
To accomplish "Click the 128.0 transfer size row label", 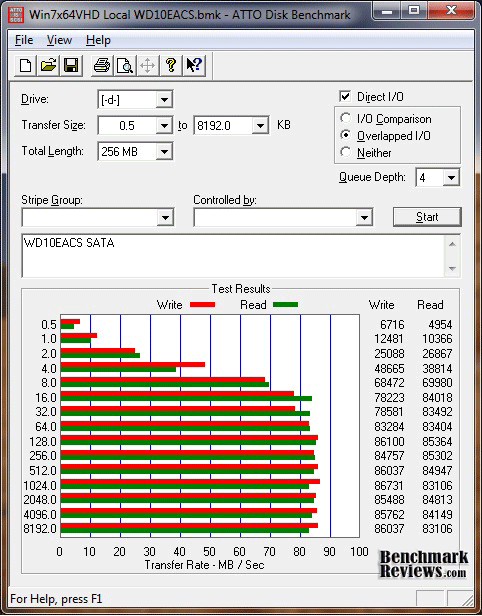I will pos(43,442).
